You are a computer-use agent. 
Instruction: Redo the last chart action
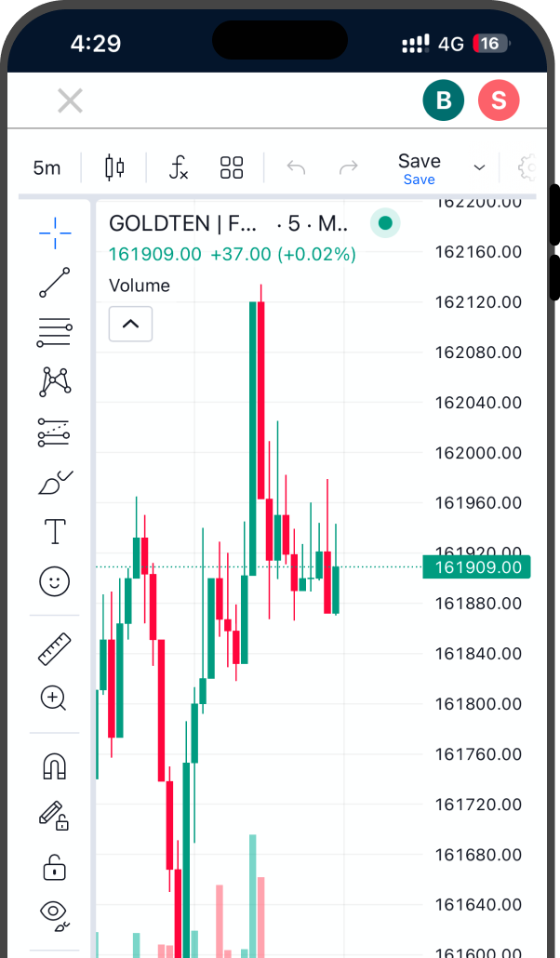349,167
